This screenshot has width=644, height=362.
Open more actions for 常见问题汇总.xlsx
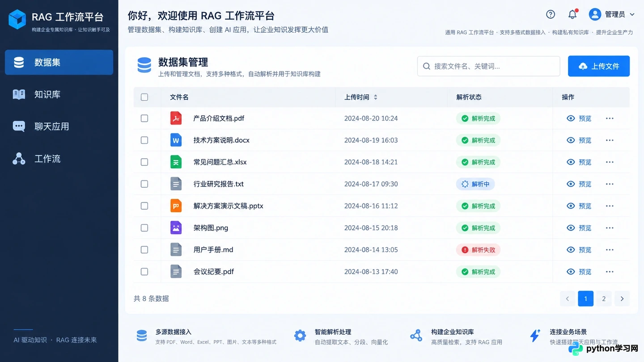tap(610, 162)
